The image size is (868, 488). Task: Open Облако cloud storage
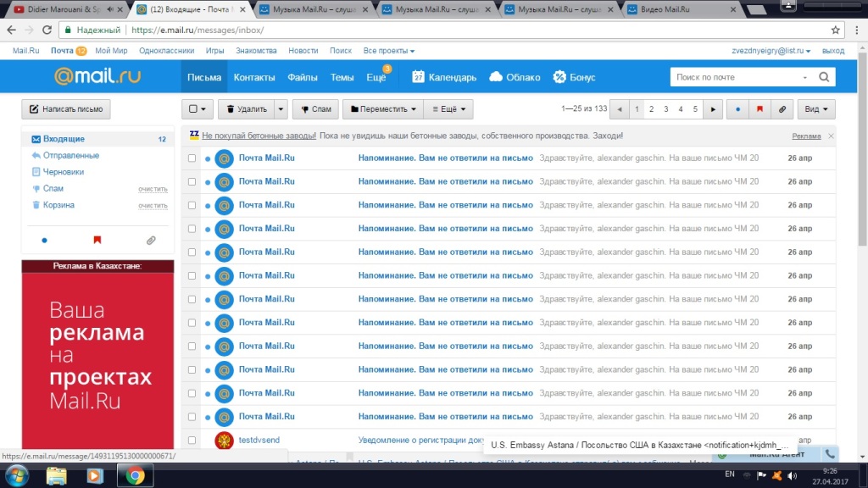tap(515, 77)
